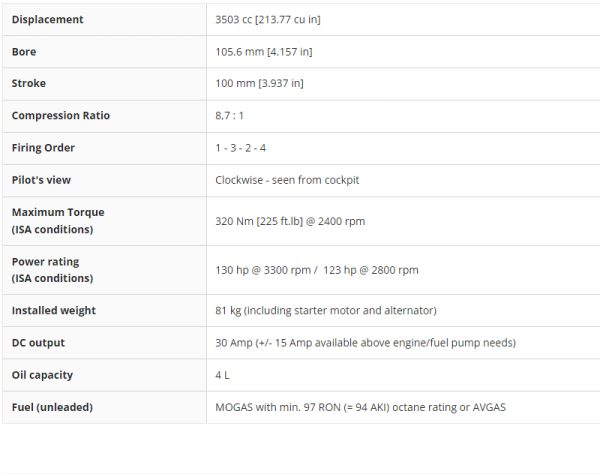Screen dimensions: 600x474
Task: Select the 8,7 : 1 ratio value
Action: pyautogui.click(x=230, y=116)
